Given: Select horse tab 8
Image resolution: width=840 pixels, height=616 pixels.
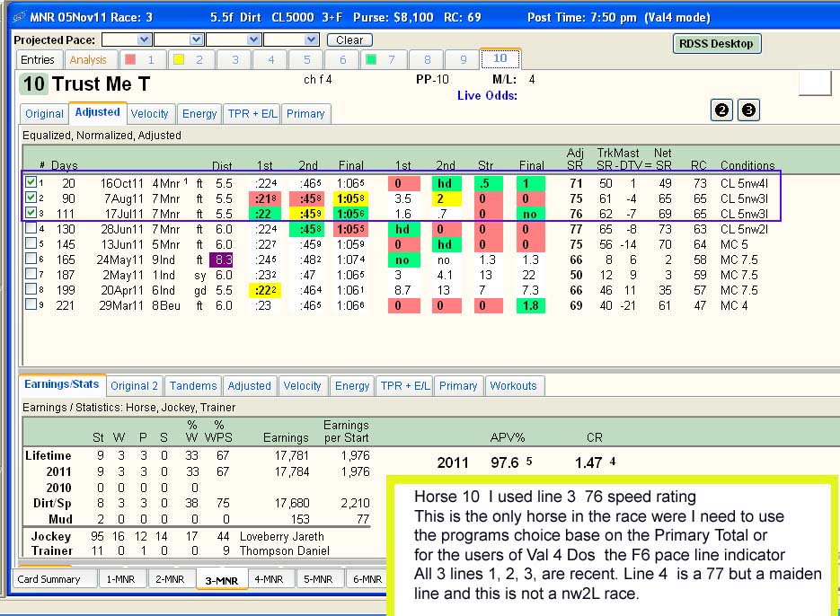Looking at the screenshot, I should coord(427,59).
